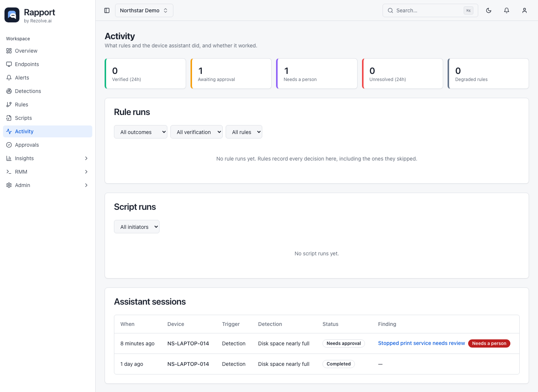538x392 pixels.
Task: Click the Activity pulse icon
Action: [9, 131]
